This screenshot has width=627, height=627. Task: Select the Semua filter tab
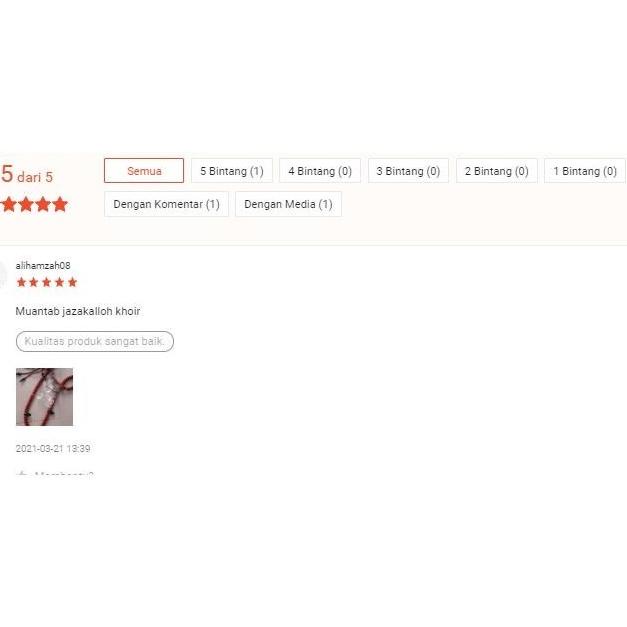click(x=144, y=171)
